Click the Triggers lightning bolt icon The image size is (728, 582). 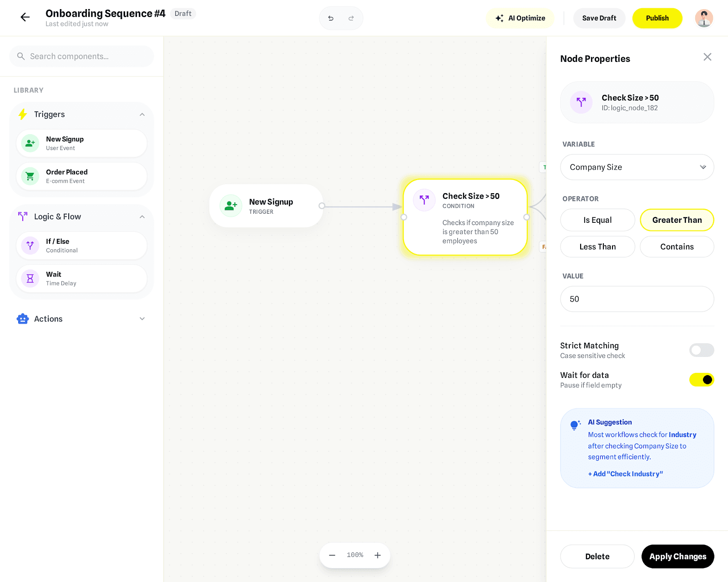click(x=22, y=114)
